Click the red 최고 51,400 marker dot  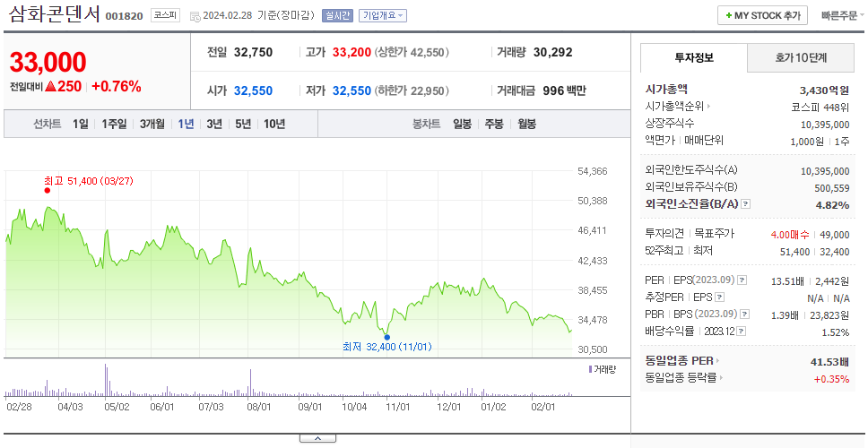tap(47, 190)
